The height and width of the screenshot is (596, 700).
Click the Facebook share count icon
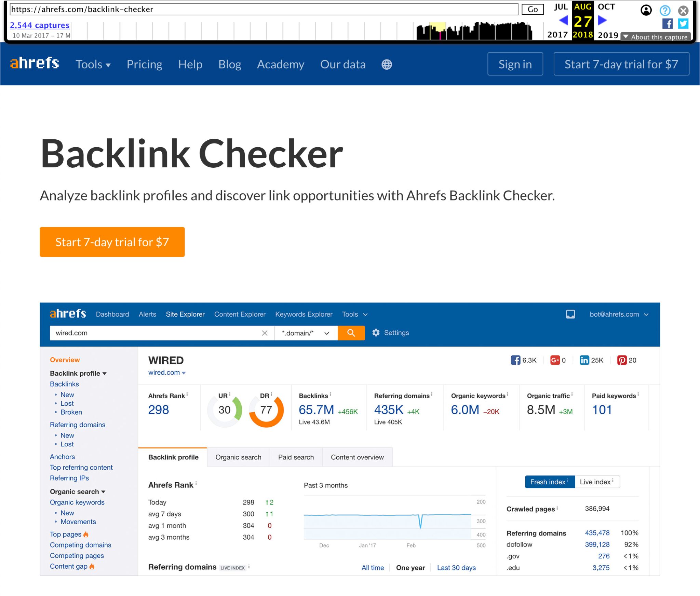[515, 360]
